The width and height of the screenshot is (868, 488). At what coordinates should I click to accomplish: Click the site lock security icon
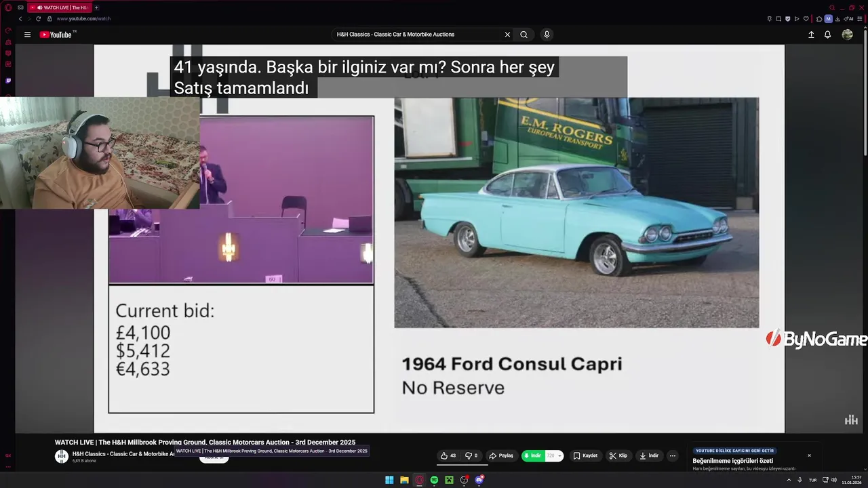coord(50,18)
